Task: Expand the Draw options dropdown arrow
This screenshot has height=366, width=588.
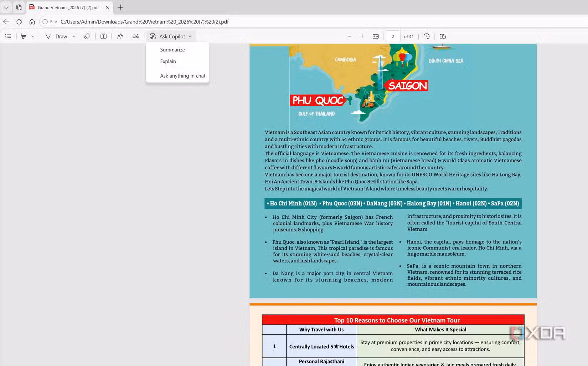Action: (74, 36)
